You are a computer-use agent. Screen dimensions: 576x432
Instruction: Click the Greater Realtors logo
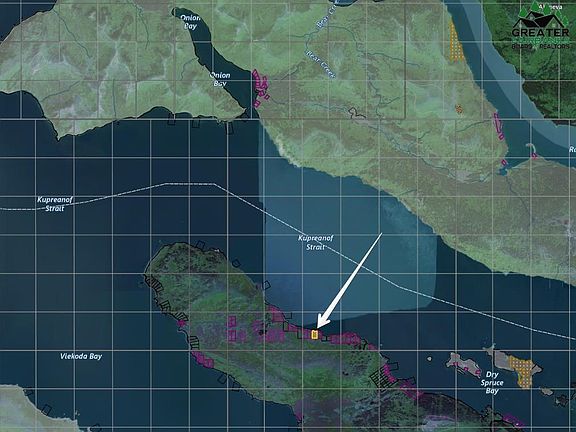[x=540, y=25]
